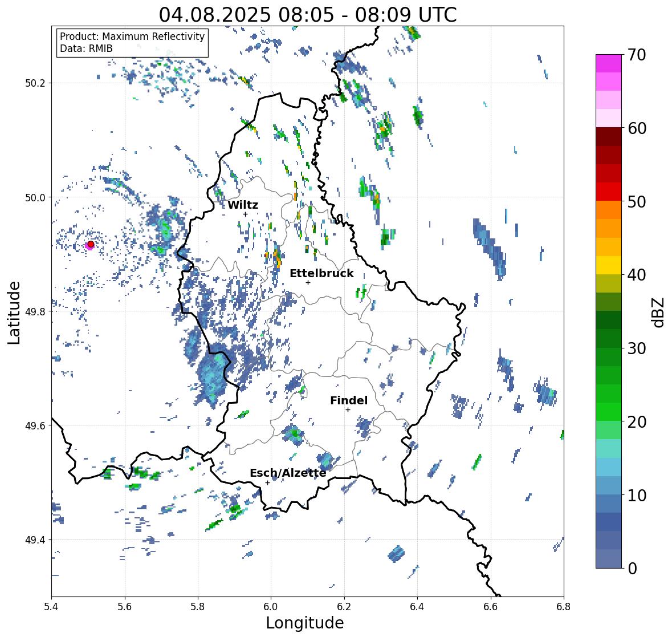The image size is (672, 637).
Task: Click the 10 tick on the colorbar
Action: coord(636,495)
